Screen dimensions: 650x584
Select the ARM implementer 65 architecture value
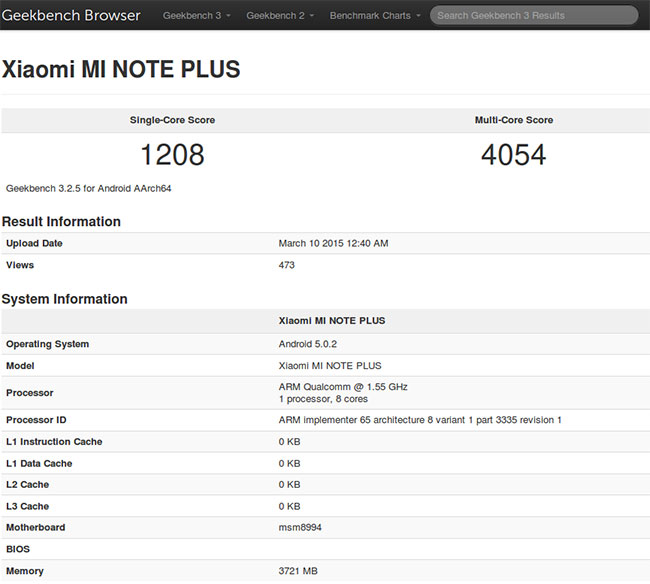coord(420,420)
